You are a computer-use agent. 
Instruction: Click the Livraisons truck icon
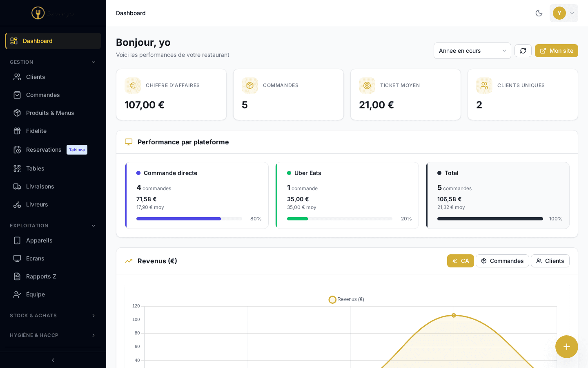pyautogui.click(x=17, y=186)
